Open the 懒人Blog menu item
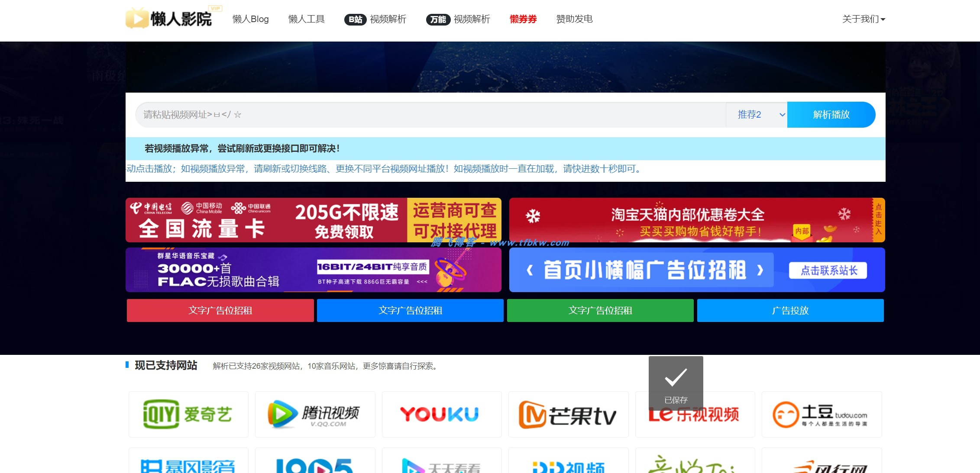 (x=251, y=19)
